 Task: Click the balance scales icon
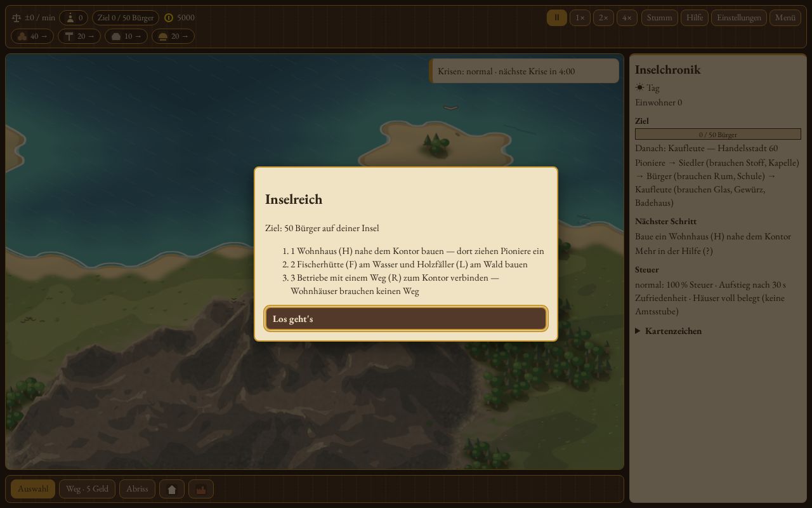tap(16, 18)
